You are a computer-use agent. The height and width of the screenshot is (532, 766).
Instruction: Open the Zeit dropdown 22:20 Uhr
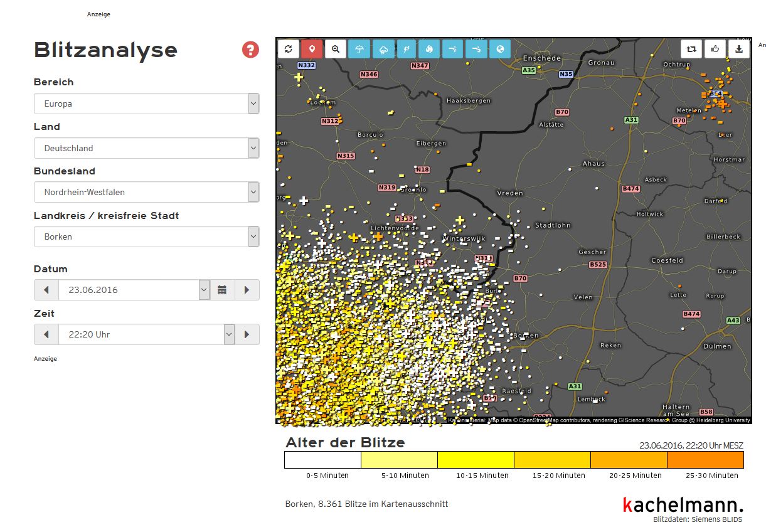pyautogui.click(x=147, y=334)
